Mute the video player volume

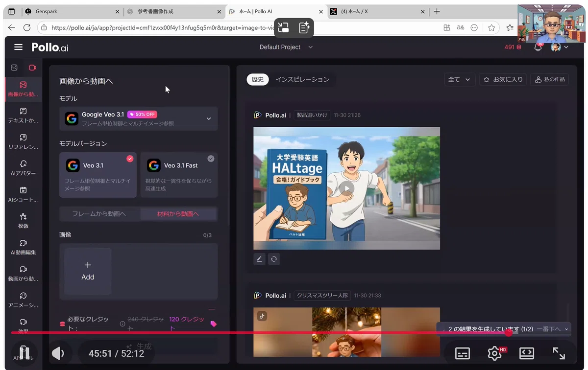[58, 353]
